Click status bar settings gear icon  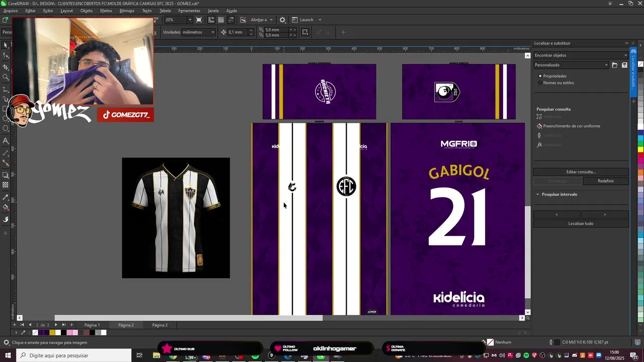(6, 342)
